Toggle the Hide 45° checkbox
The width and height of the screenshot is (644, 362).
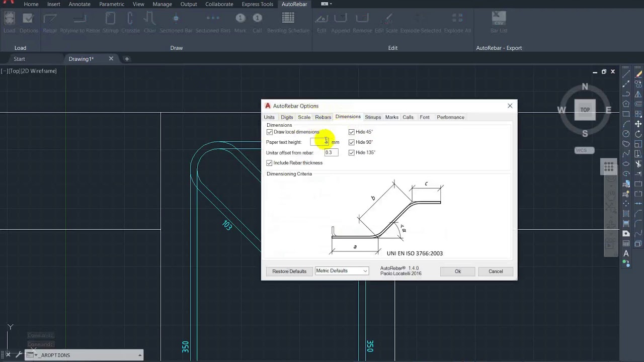coord(352,132)
